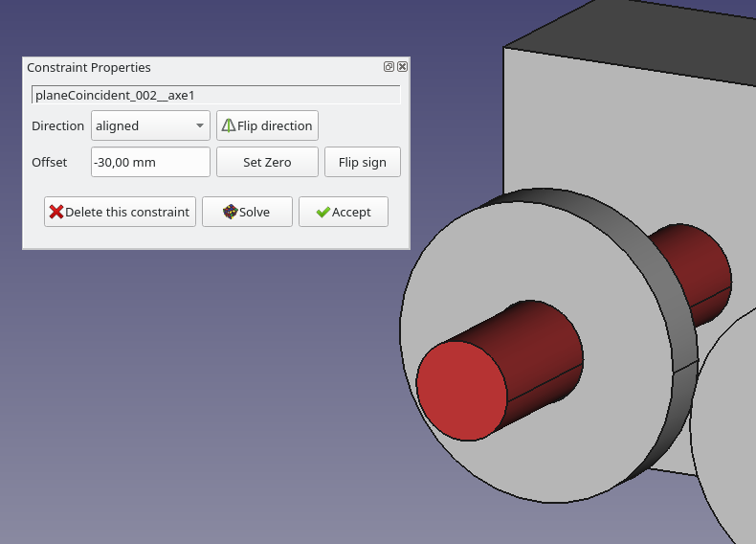Screen dimensions: 756x544
Task: Click the Flip direction button
Action: [x=267, y=125]
